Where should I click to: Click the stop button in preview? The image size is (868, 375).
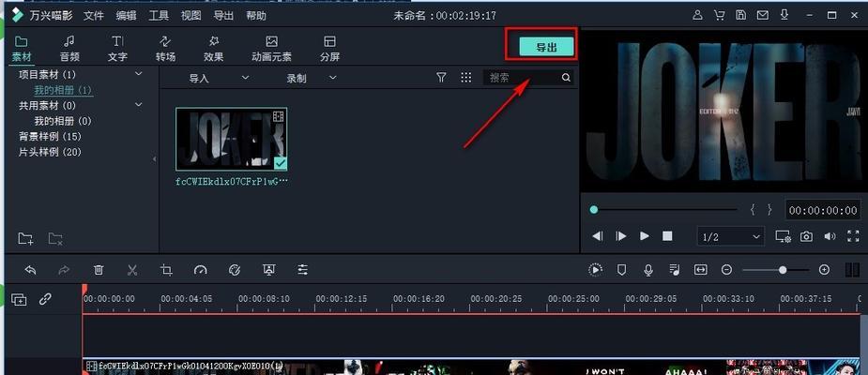tap(667, 236)
